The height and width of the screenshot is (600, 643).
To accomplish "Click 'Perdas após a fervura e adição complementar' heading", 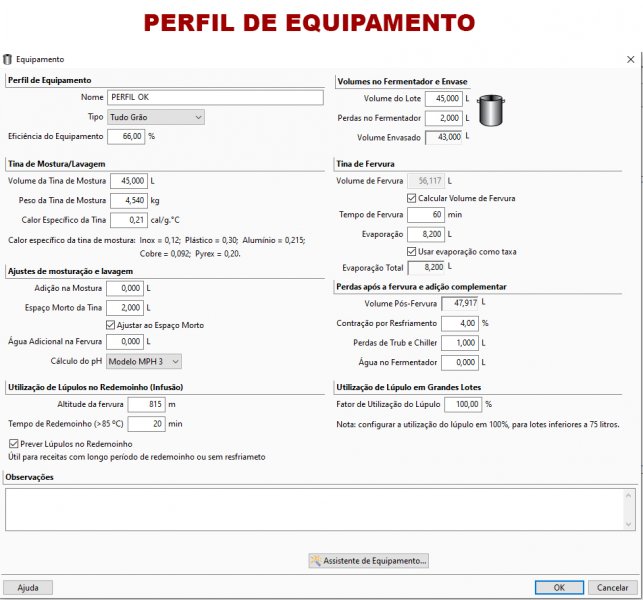I will click(x=421, y=287).
